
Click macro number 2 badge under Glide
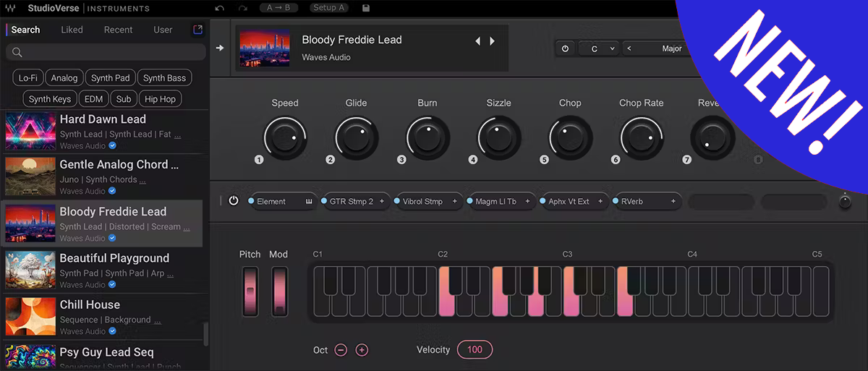[331, 160]
